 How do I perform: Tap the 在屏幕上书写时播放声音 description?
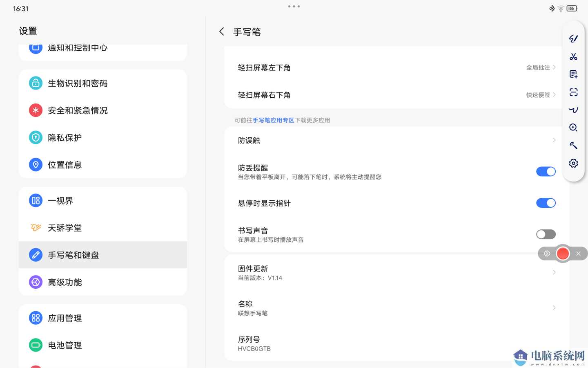tap(271, 240)
